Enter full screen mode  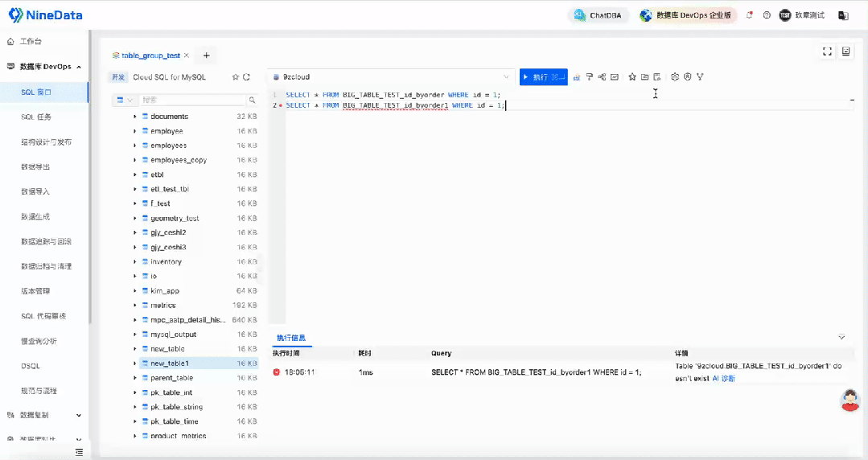[827, 51]
